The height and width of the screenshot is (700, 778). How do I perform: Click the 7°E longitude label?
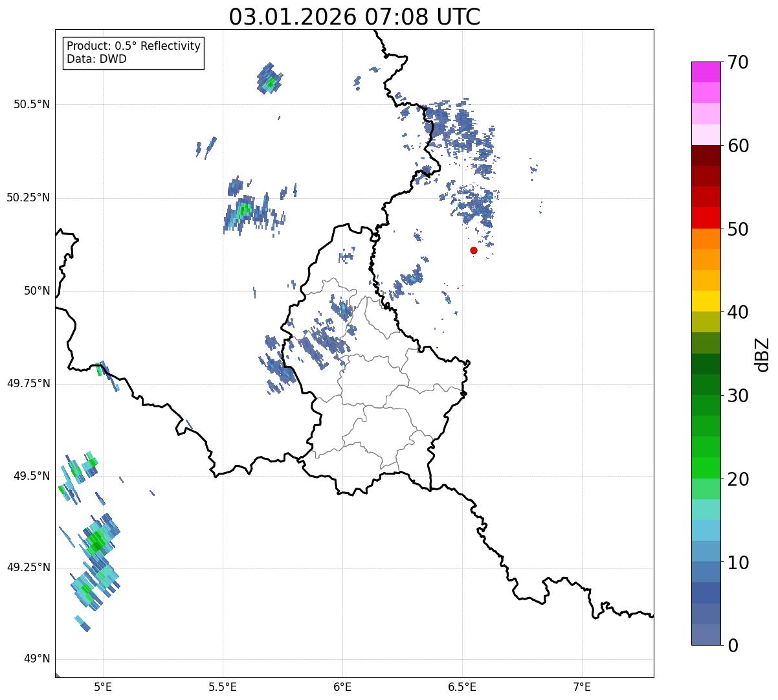click(582, 687)
